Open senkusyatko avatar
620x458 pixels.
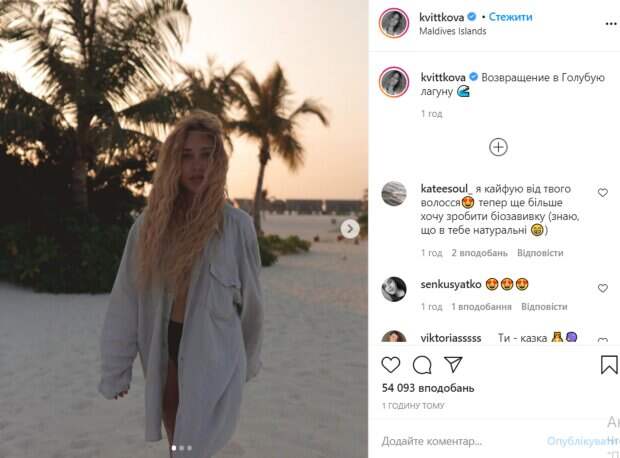394,289
